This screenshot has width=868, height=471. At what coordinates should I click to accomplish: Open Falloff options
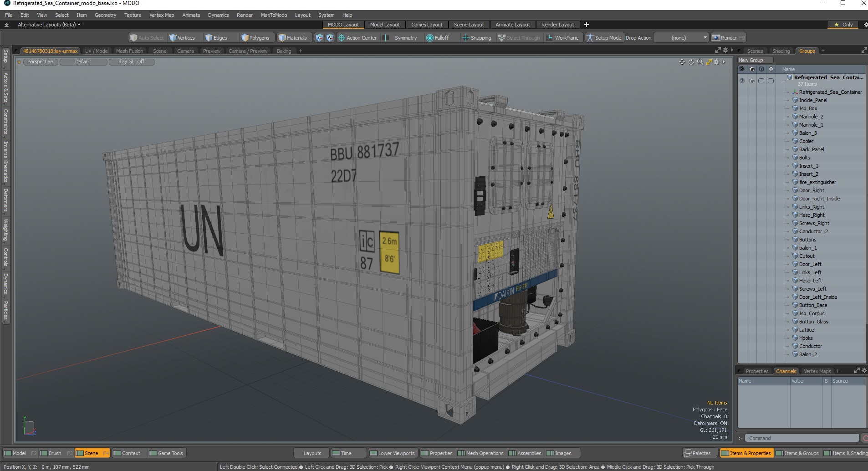438,38
